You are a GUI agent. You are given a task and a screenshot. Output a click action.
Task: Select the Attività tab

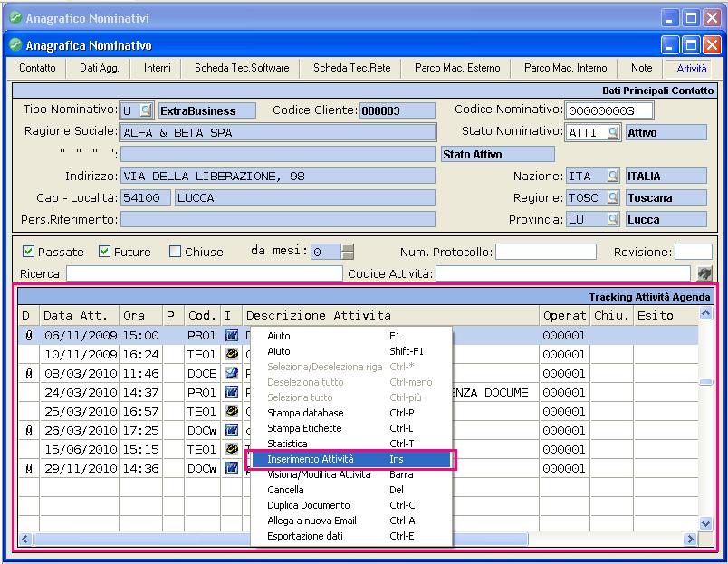click(x=692, y=69)
